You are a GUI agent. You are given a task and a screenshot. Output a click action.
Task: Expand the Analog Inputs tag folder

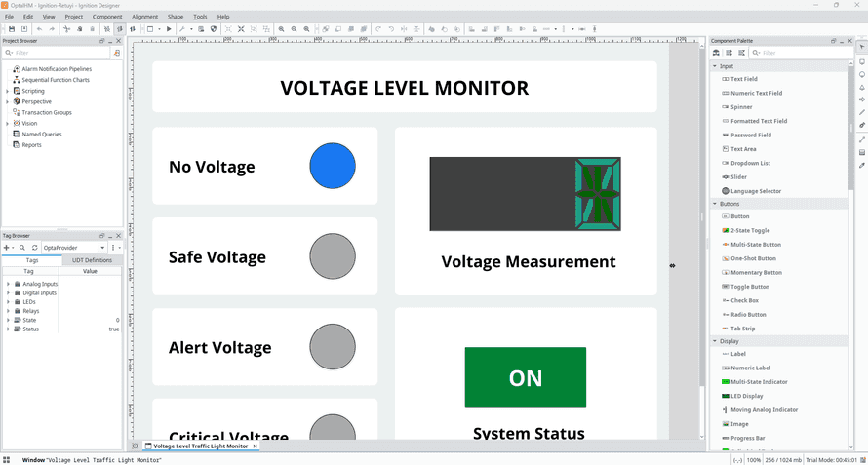[x=8, y=284]
